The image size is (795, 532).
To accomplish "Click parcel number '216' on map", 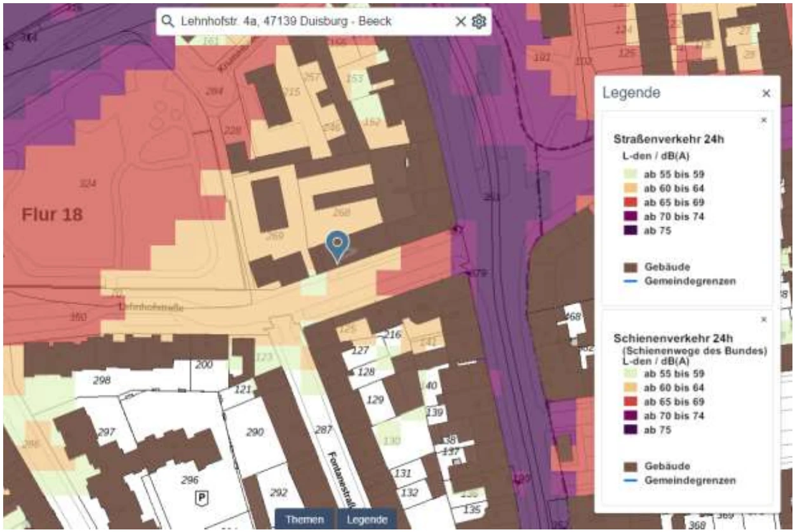I will (393, 335).
